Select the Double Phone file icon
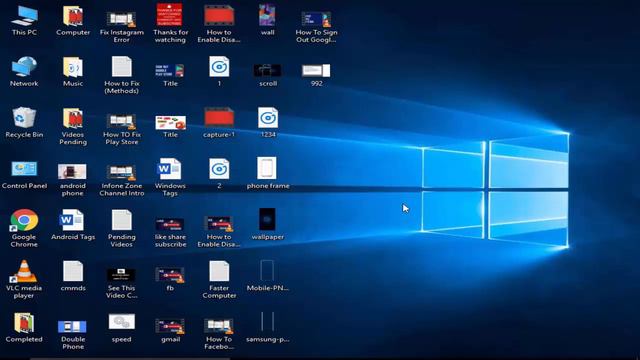 pyautogui.click(x=73, y=335)
